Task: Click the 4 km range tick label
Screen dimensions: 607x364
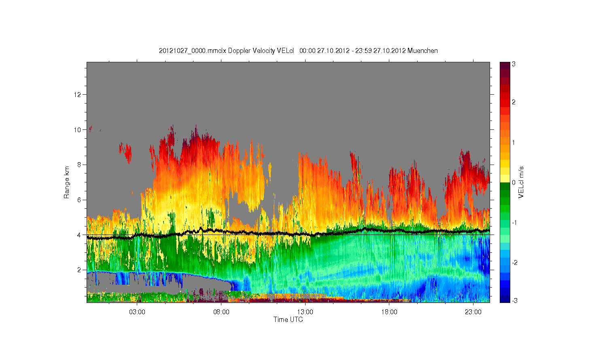Action: [80, 235]
